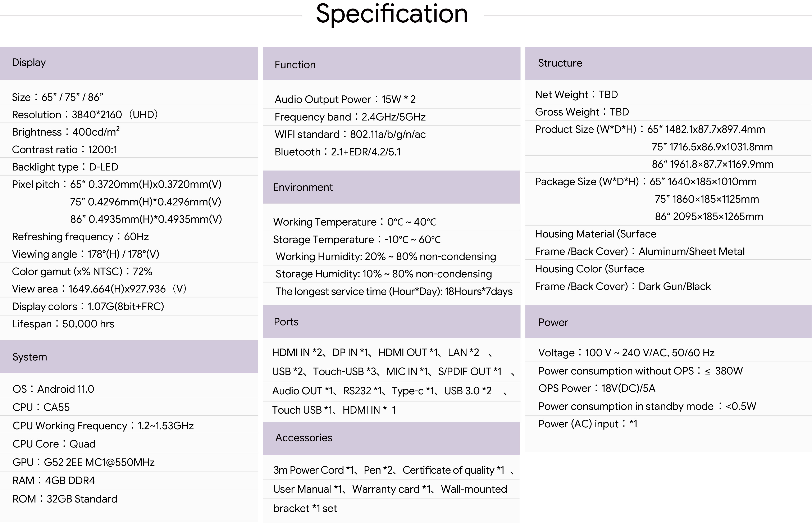The height and width of the screenshot is (523, 812).
Task: Select the Function section header
Action: click(391, 64)
